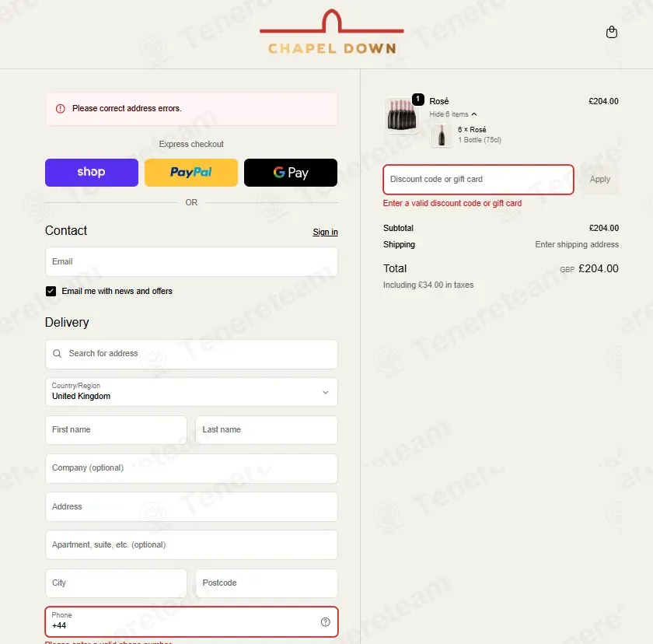Click the address search magnifier icon
Viewport: 653px width, 644px height.
pyautogui.click(x=57, y=354)
